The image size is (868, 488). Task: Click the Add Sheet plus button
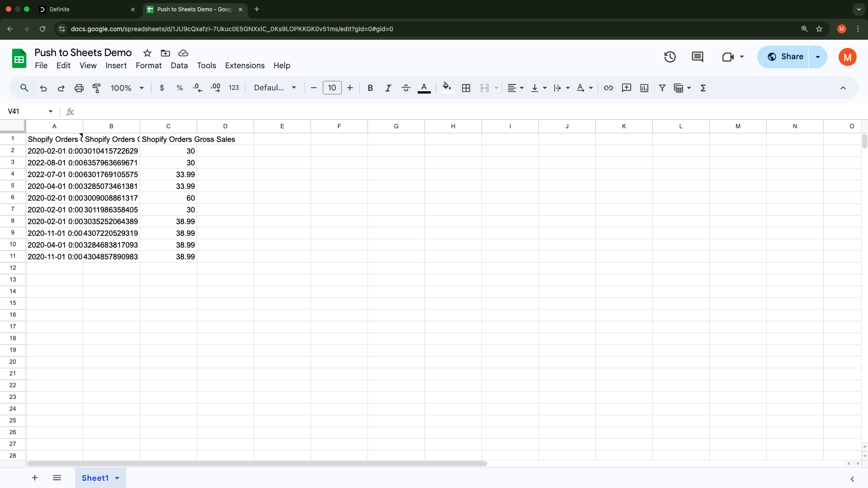tap(35, 478)
